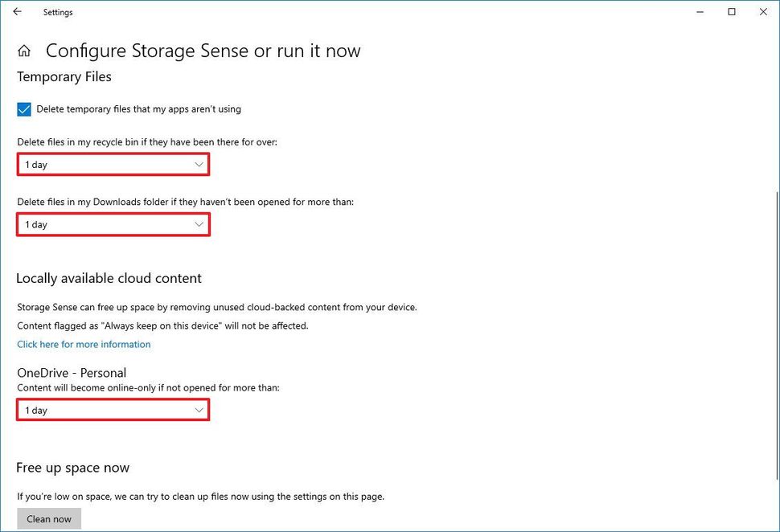Click the Home icon in settings header
This screenshot has width=780, height=532.
point(24,50)
